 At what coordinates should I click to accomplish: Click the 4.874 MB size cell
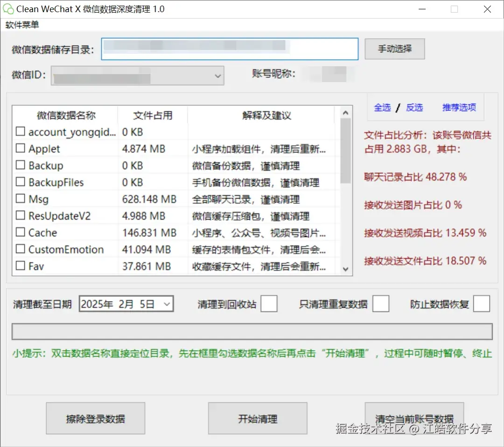coord(143,149)
